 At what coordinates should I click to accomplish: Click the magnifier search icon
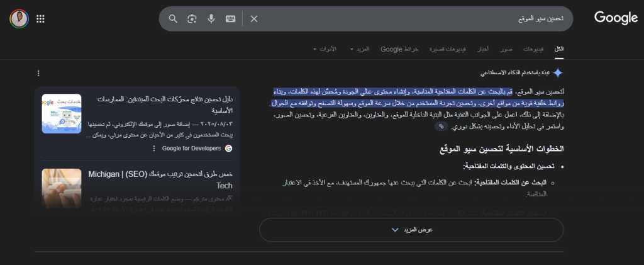pyautogui.click(x=173, y=19)
